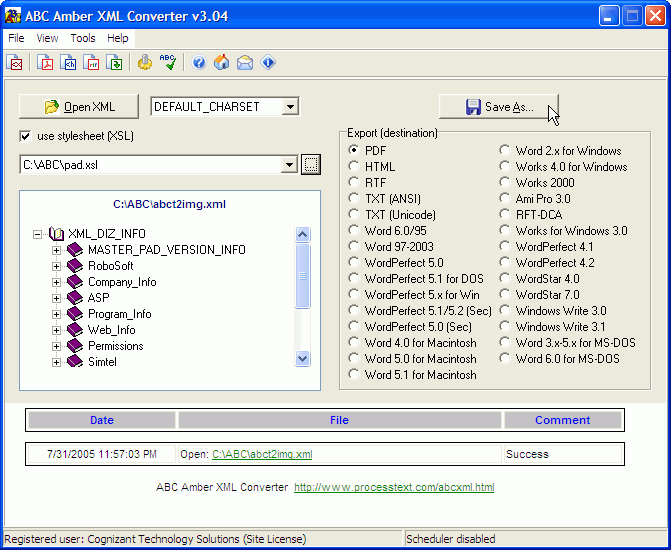
Task: Choose WordStar 7.0 export format
Action: 505,294
